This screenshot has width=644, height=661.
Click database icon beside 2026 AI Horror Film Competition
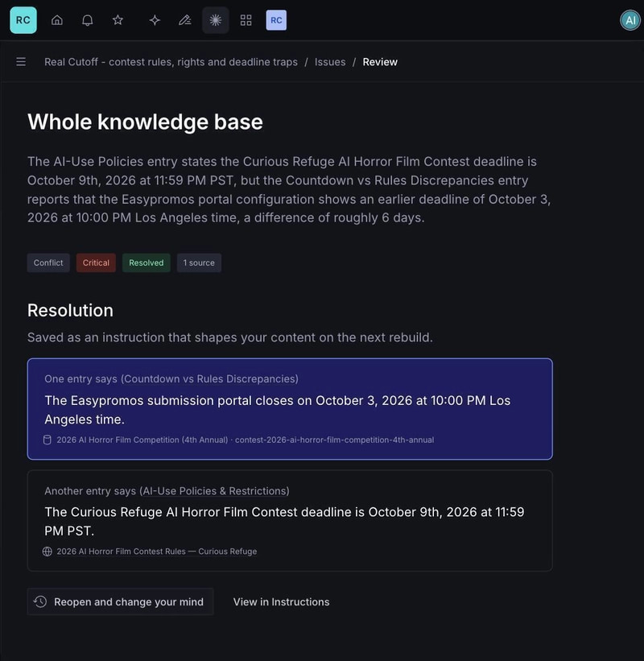pyautogui.click(x=47, y=440)
